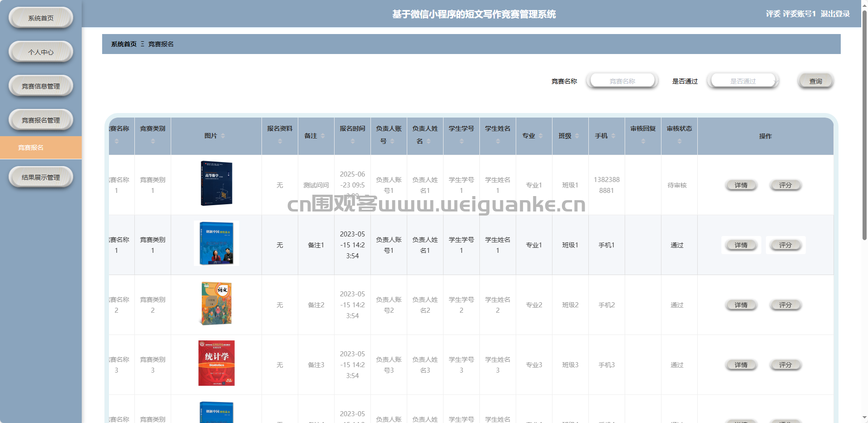The width and height of the screenshot is (868, 423).
Task: Click the 评委账号1 user name
Action: click(799, 14)
